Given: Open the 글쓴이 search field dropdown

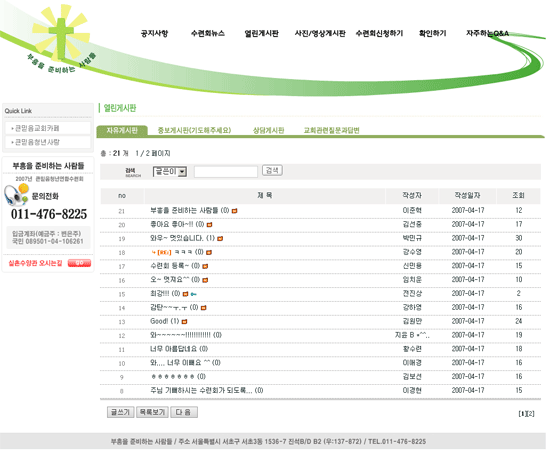Looking at the screenshot, I should pyautogui.click(x=170, y=172).
